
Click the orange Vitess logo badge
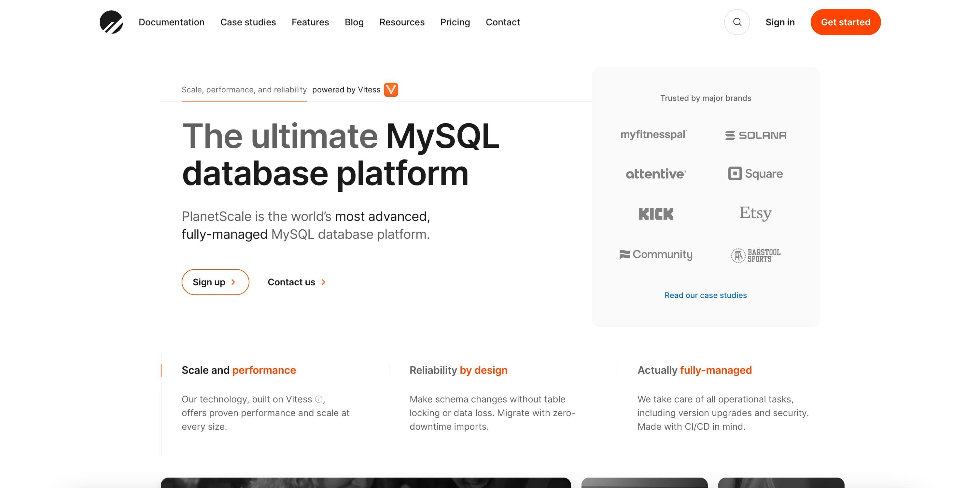point(391,90)
